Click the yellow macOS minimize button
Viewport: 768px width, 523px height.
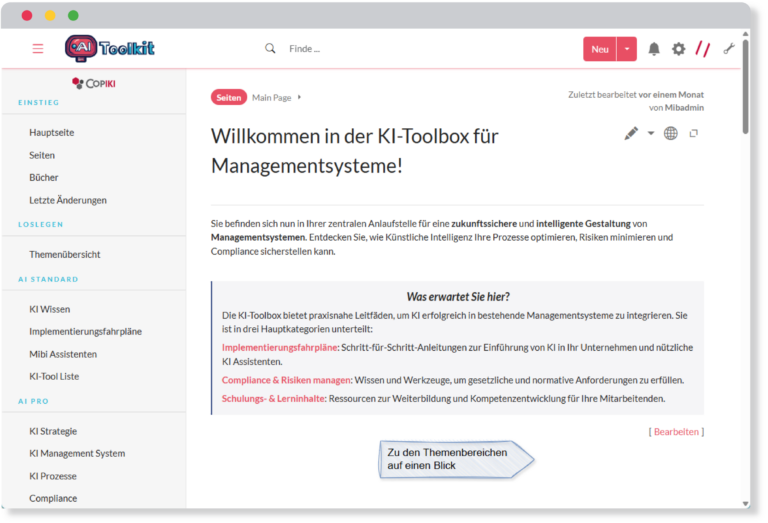click(x=50, y=16)
